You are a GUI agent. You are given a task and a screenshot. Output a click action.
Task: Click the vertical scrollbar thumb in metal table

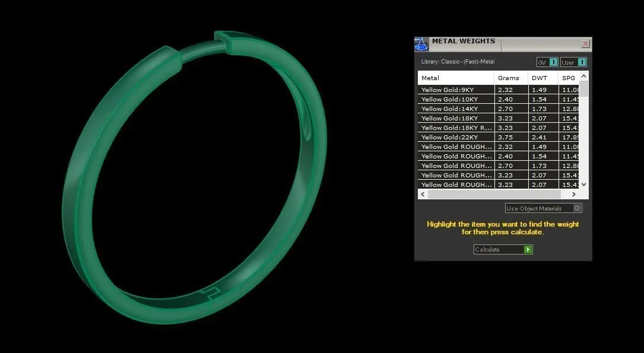pos(584,88)
